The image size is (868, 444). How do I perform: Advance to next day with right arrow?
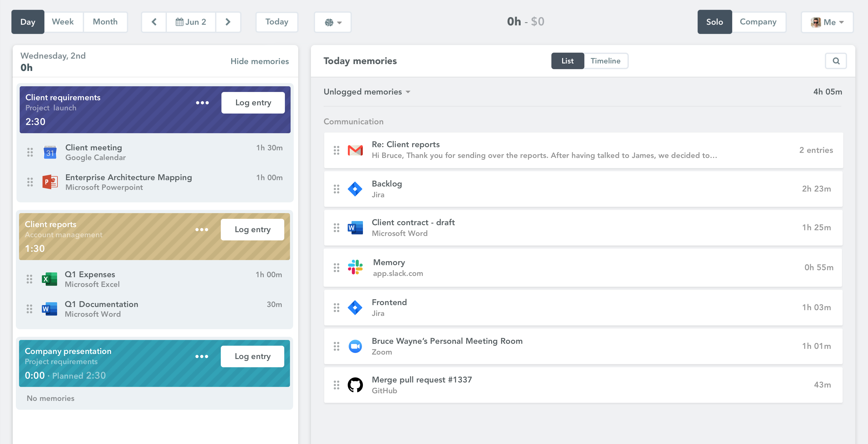[228, 22]
